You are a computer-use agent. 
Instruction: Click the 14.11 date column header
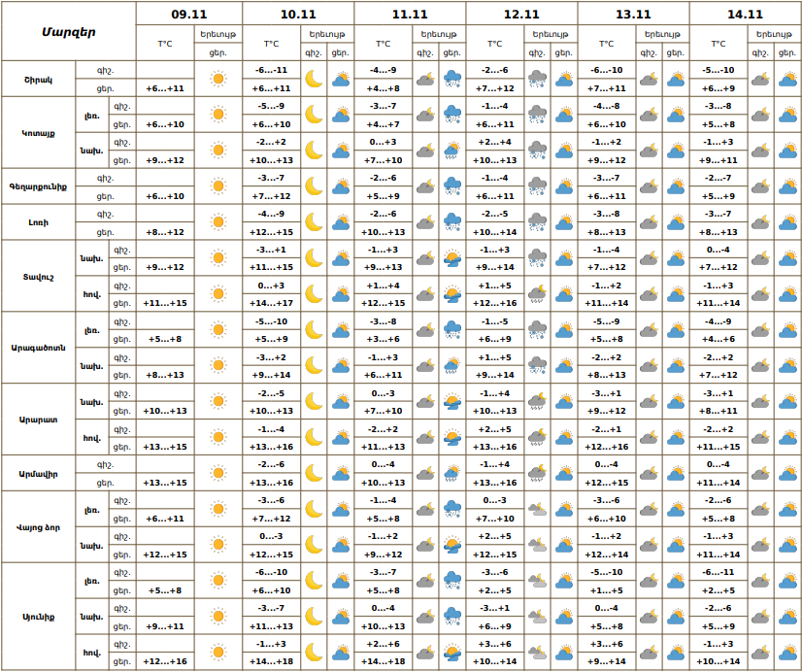745,15
